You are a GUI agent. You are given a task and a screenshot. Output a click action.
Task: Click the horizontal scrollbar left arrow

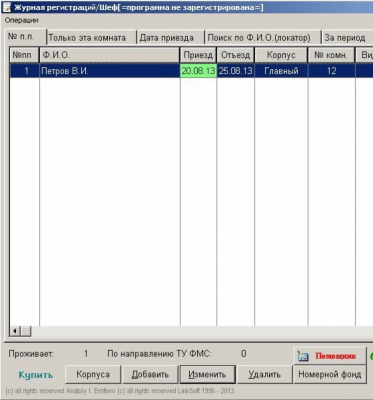click(x=15, y=331)
